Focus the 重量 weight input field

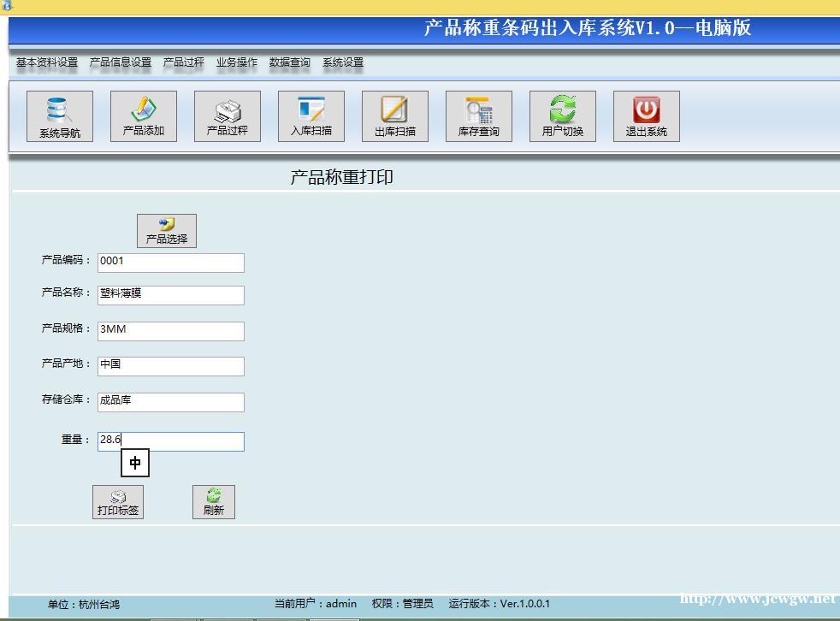pyautogui.click(x=171, y=441)
